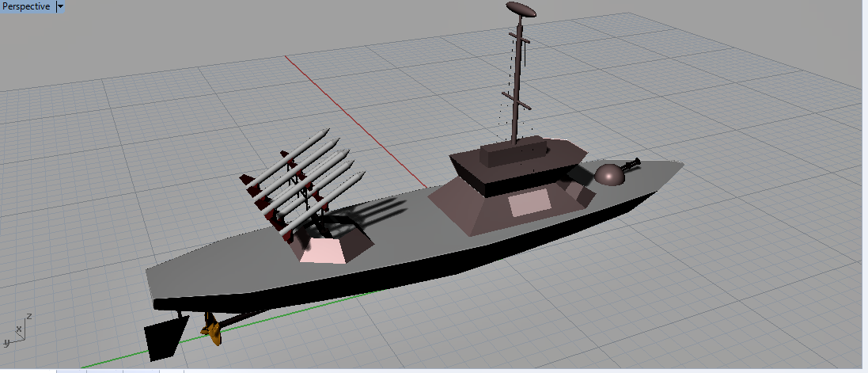Select the gun barrel protruding from the dome
This screenshot has width=868, height=373.
(x=632, y=163)
